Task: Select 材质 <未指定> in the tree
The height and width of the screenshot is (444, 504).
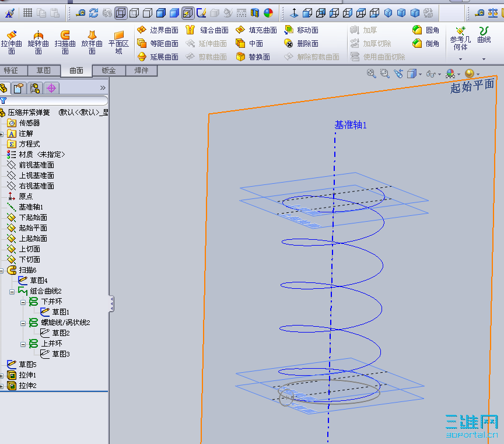Action: (36, 155)
